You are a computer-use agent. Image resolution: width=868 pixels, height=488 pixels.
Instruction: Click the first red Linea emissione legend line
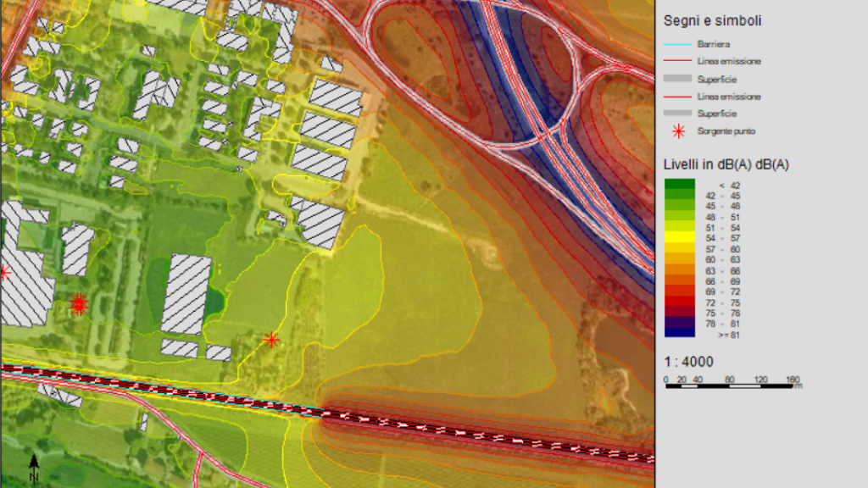[679, 62]
